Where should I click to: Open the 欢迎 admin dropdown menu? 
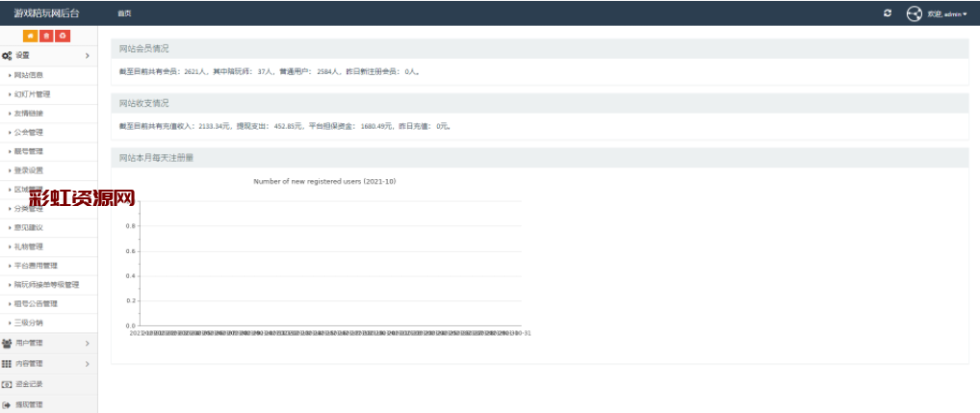(947, 14)
